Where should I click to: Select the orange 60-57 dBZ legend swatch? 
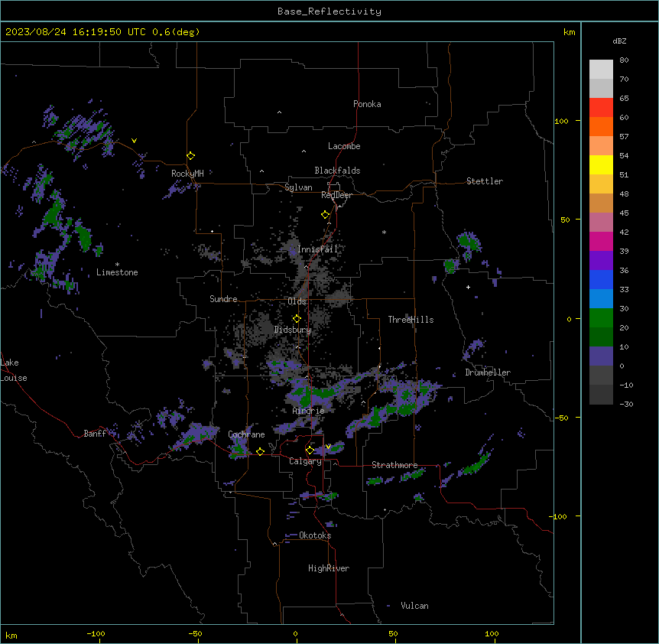(x=601, y=126)
